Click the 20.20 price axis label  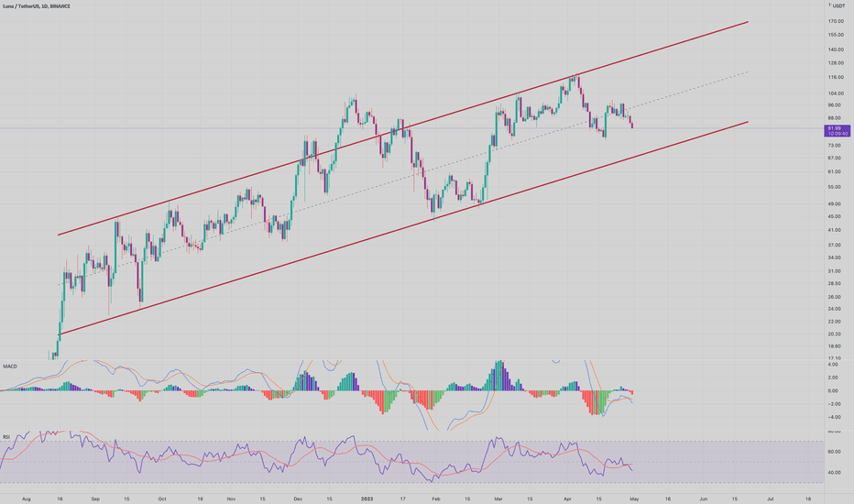835,334
